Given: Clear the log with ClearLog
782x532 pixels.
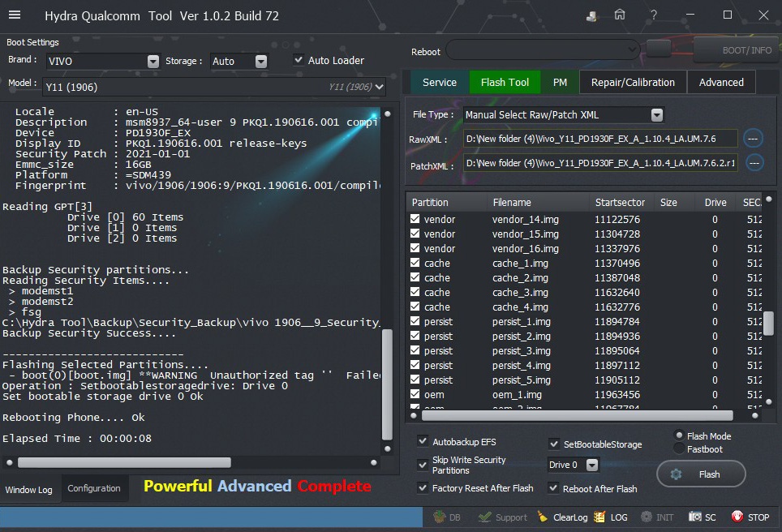Looking at the screenshot, I should point(562,517).
